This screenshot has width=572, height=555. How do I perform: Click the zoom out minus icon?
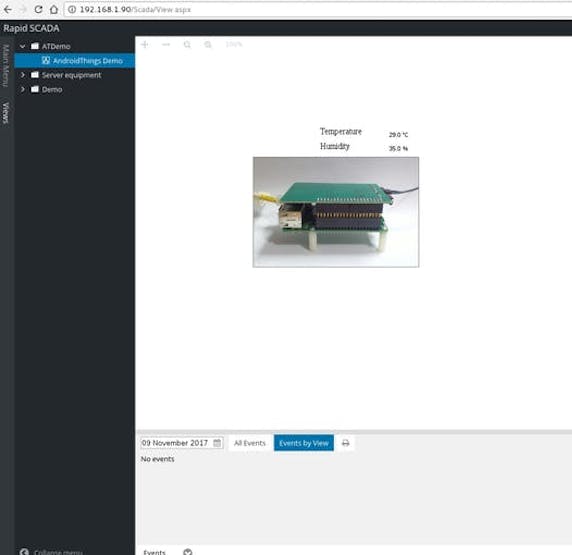point(166,44)
